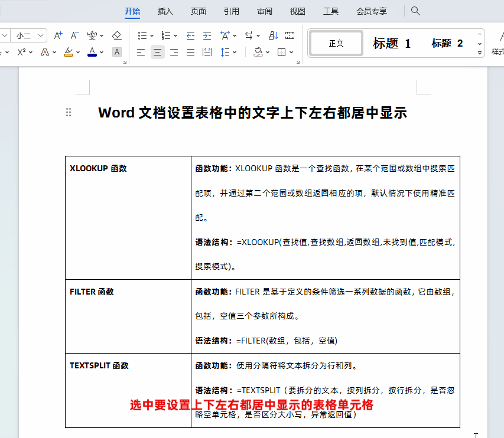Align text right
Viewport: 504px width, 438px height.
point(174,52)
